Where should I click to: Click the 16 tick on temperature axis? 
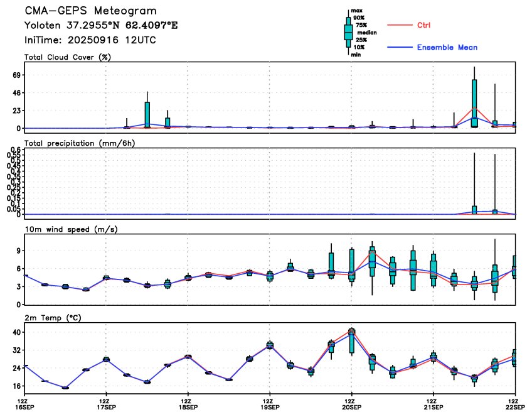tap(16, 386)
